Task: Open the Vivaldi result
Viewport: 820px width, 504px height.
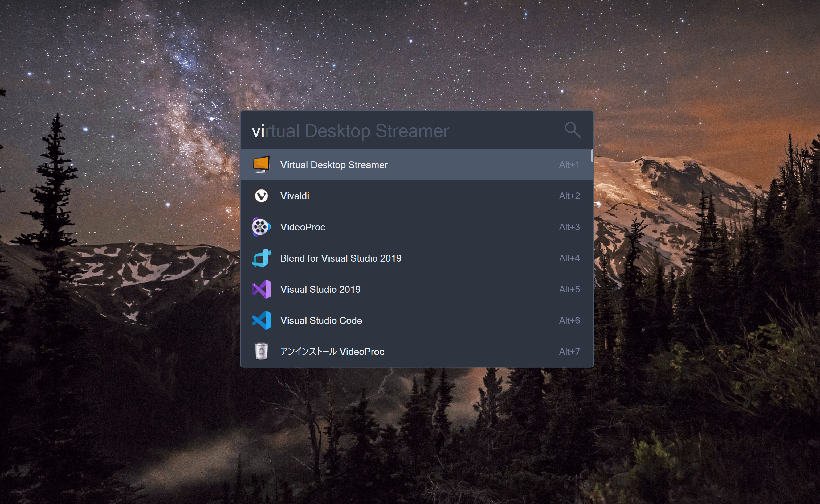Action: coord(417,196)
